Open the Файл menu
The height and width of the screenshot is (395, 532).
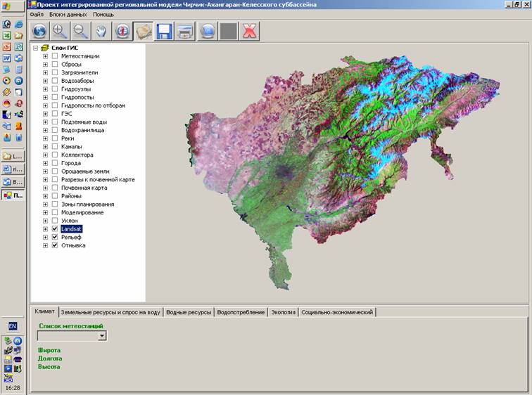[x=37, y=15]
